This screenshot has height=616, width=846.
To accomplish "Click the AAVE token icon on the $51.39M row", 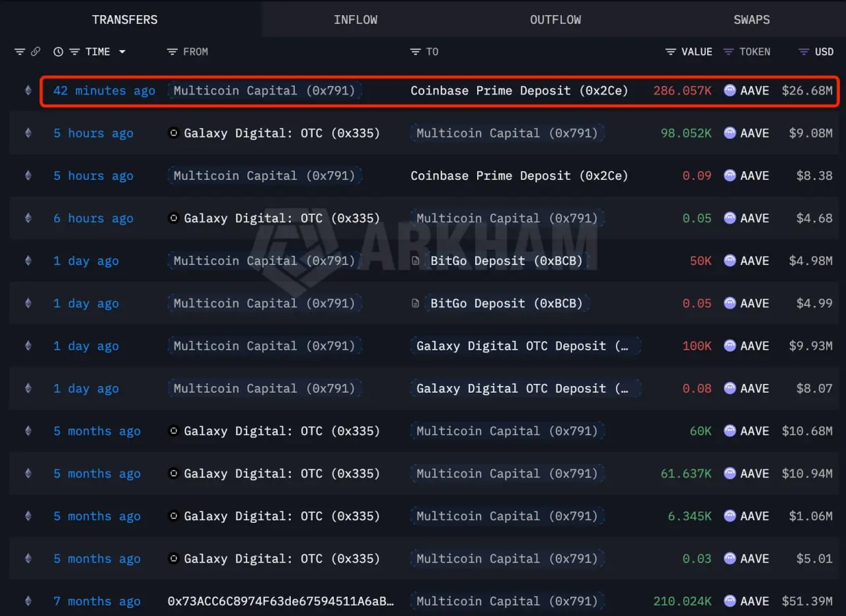I will pos(730,601).
